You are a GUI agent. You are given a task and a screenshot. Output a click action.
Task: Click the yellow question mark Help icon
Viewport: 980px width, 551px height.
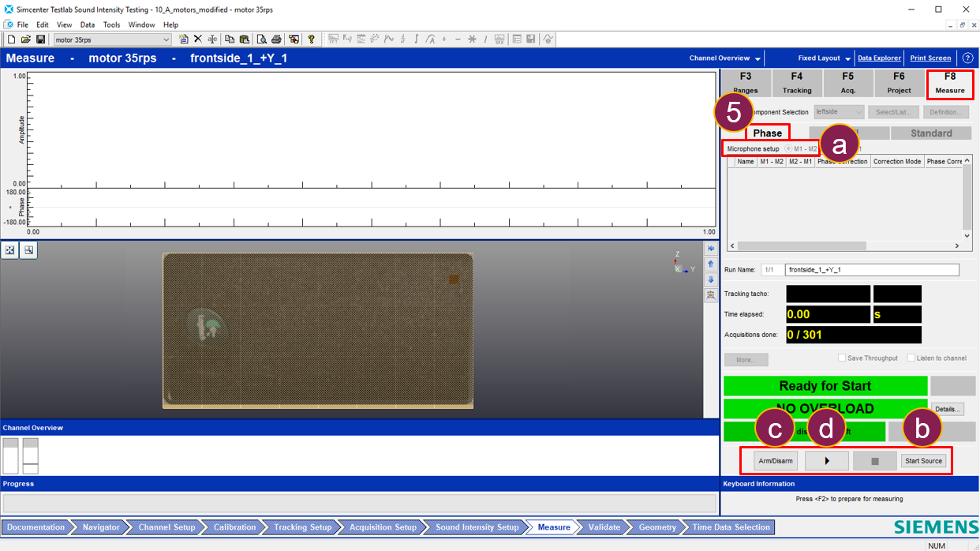(x=311, y=39)
